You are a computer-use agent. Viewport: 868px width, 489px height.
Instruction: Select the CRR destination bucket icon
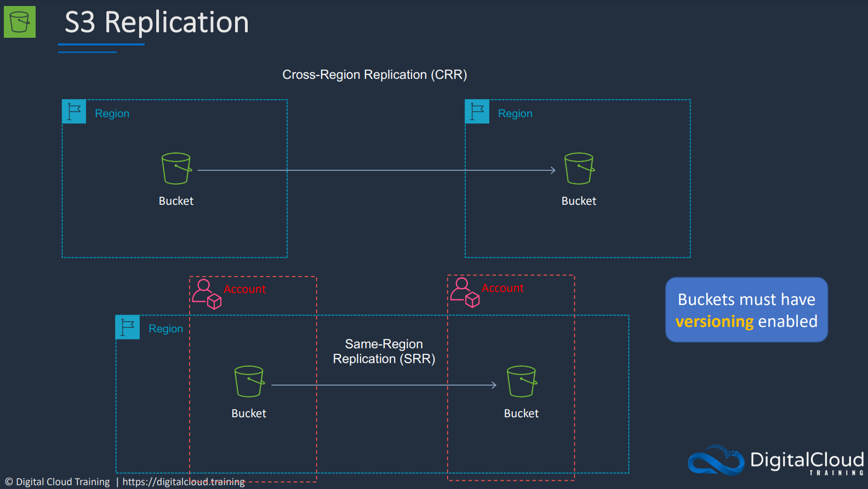point(580,168)
